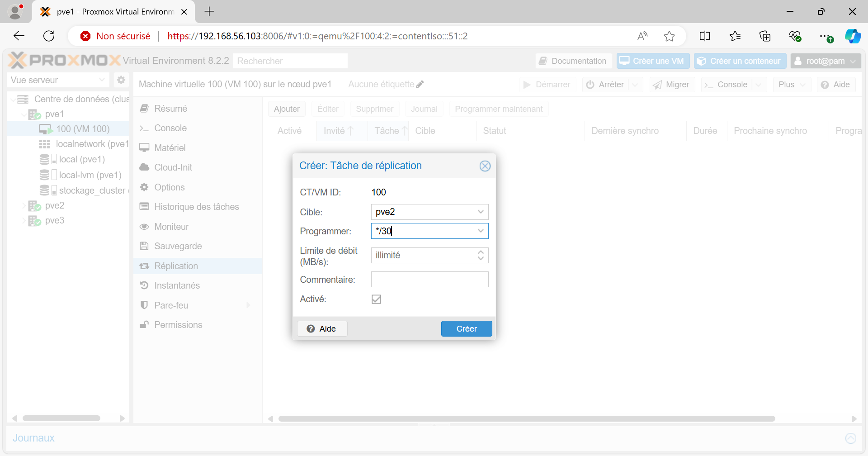868x456 pixels.
Task: Expand the pve2 node
Action: [x=24, y=206]
